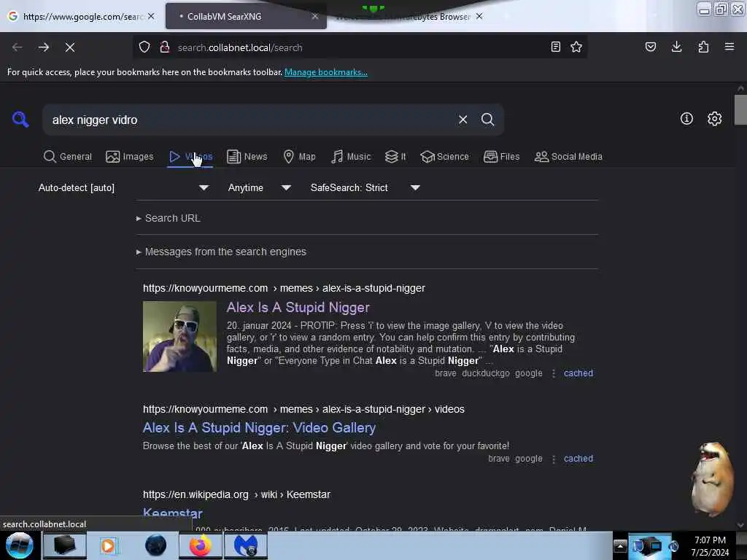This screenshot has width=747, height=560.
Task: Click duckduckgo engine label on first result
Action: click(485, 373)
